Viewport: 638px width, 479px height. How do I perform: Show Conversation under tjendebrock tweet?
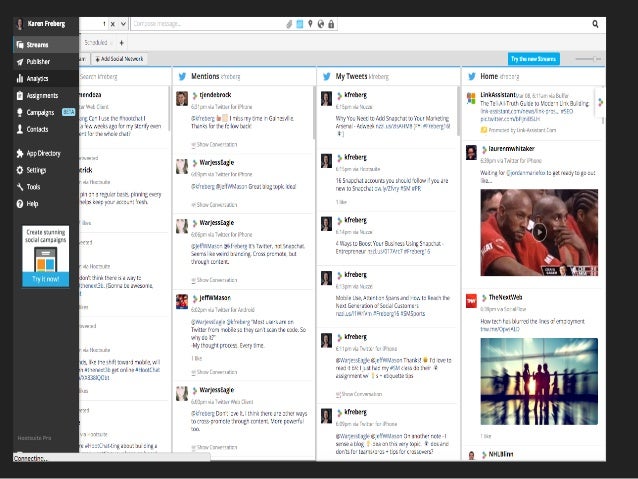point(214,144)
